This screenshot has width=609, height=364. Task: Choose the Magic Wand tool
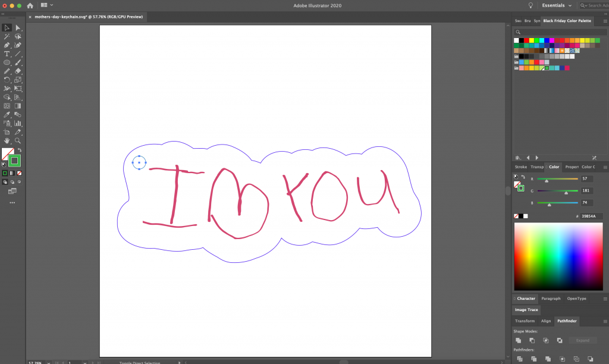7,36
